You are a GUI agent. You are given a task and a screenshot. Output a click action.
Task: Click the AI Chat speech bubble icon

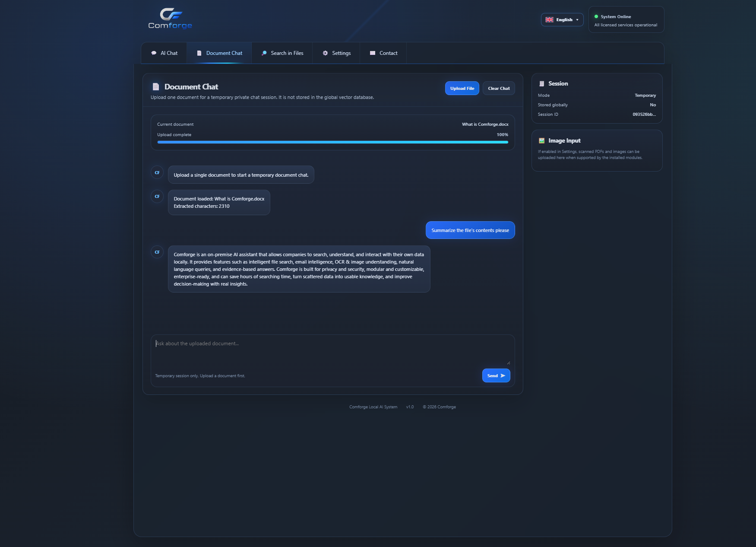(x=154, y=53)
